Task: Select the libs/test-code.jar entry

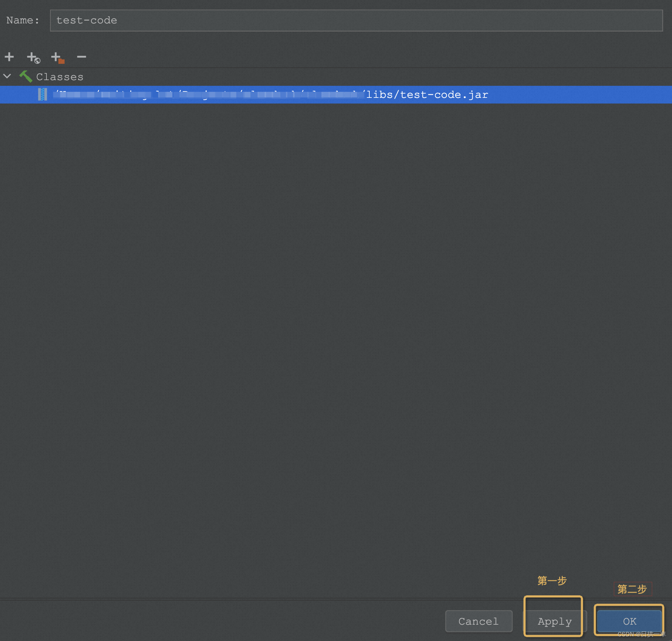Action: (336, 95)
